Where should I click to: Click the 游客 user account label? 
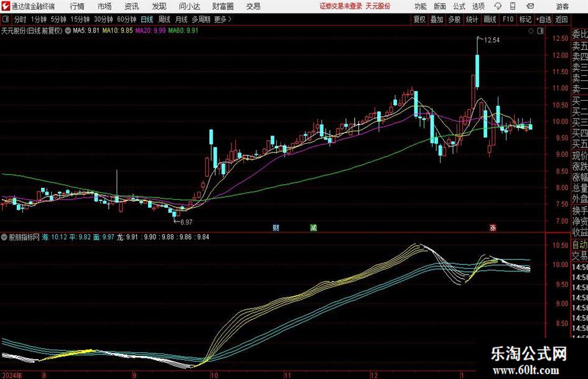(x=562, y=6)
